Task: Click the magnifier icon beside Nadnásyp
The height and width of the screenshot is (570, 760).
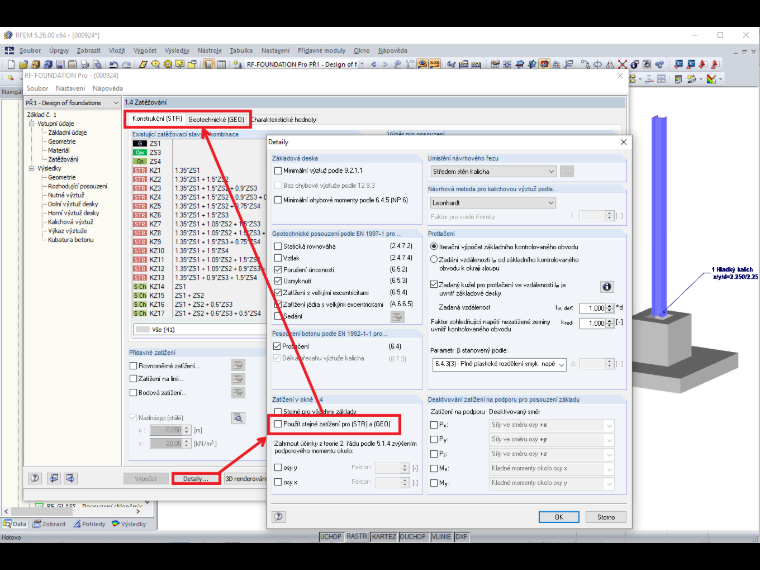Action: [x=238, y=418]
